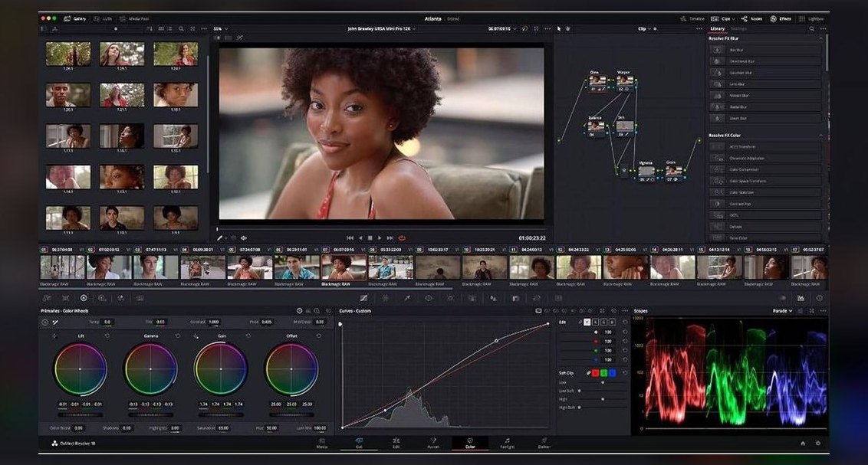Toggle viewer audio mute speaker

point(244,237)
